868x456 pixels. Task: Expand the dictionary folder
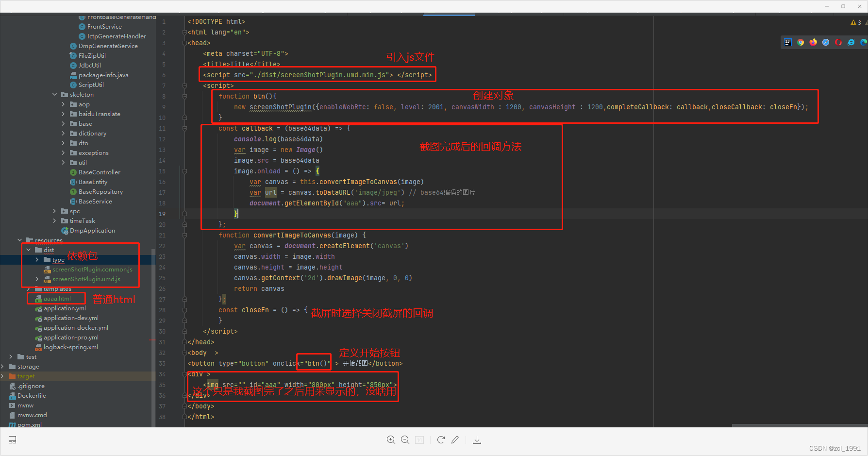coord(64,134)
